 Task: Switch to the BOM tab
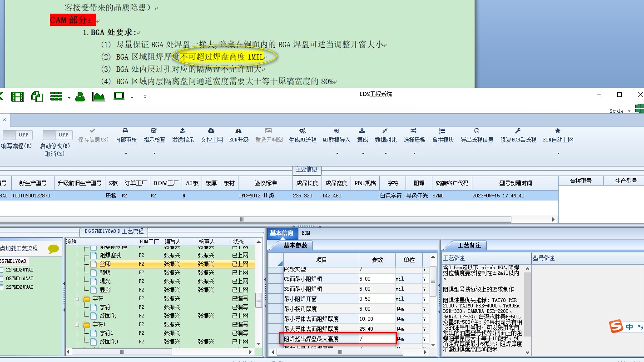pos(306,233)
